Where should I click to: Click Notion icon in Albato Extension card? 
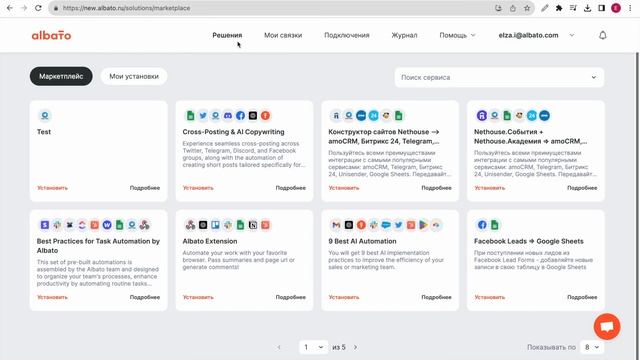coord(253,225)
